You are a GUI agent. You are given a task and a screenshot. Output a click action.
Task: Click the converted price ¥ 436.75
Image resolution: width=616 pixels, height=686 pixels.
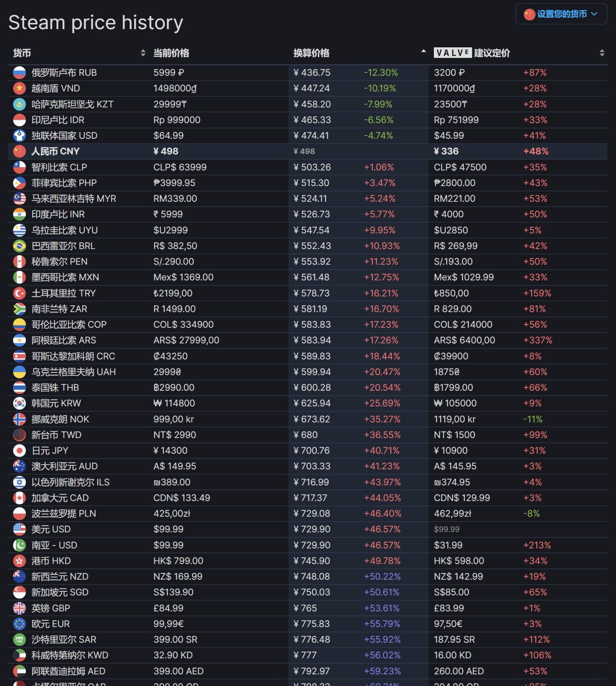pos(312,73)
